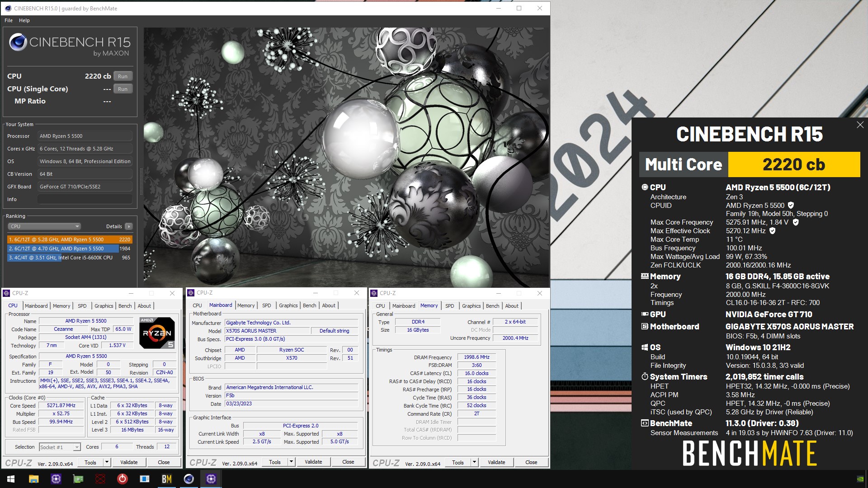Screen dimensions: 868x488
Task: Click the CPU chip icon in the BenchMate panel
Action: pos(645,187)
